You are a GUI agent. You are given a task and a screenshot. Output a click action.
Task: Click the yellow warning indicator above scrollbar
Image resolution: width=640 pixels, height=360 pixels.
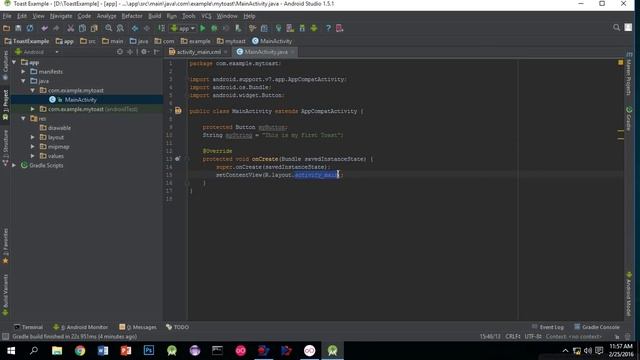coord(620,62)
